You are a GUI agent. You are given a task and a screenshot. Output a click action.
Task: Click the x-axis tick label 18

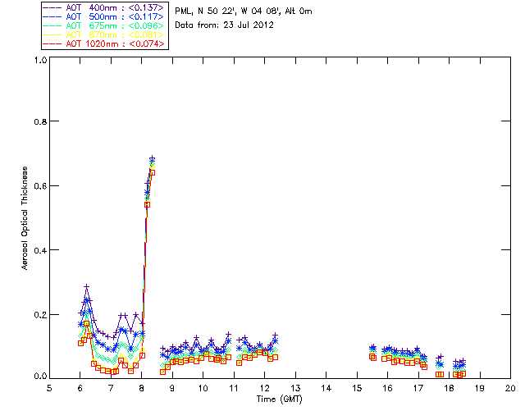[x=450, y=389]
